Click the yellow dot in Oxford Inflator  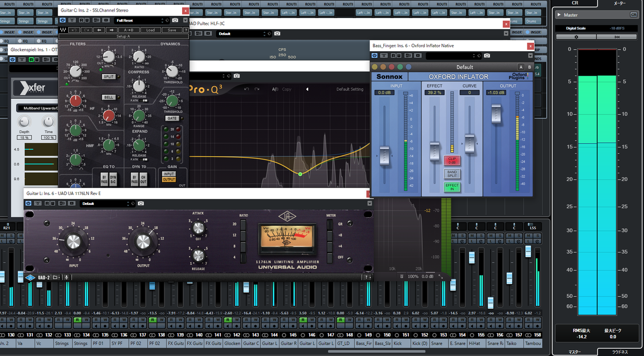click(375, 67)
